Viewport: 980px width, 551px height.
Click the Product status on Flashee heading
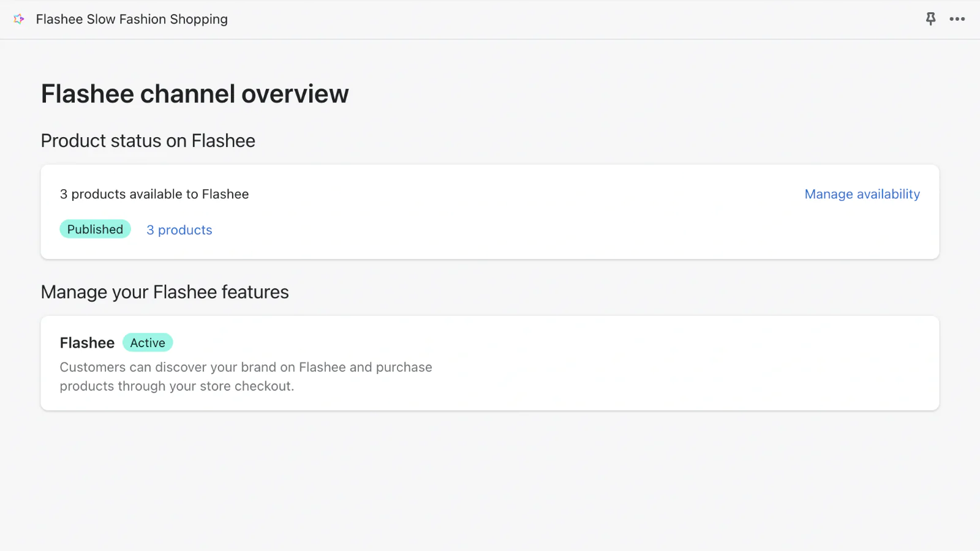click(x=148, y=141)
